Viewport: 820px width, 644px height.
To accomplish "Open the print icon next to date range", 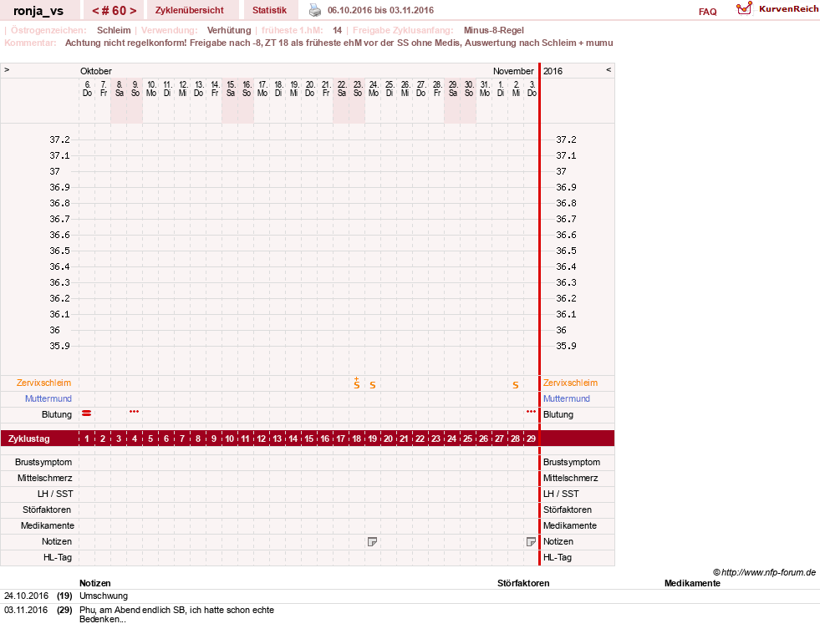I will point(315,10).
